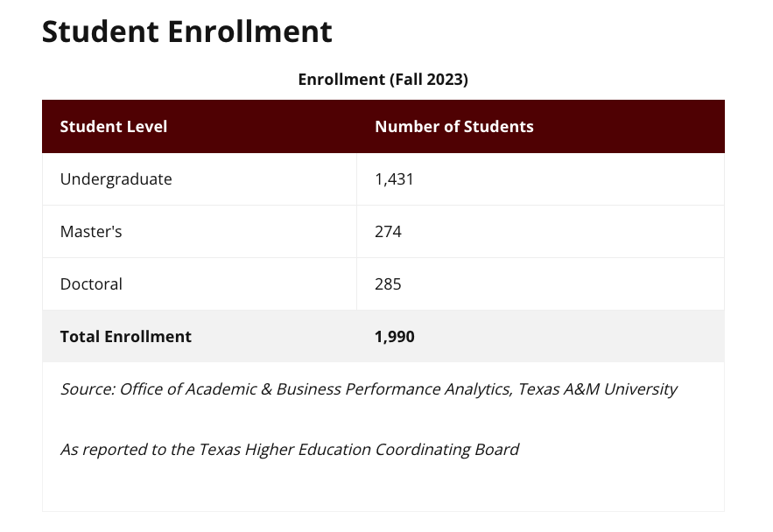Select the Doctoral row label
Image resolution: width=773 pixels, height=532 pixels.
[91, 284]
